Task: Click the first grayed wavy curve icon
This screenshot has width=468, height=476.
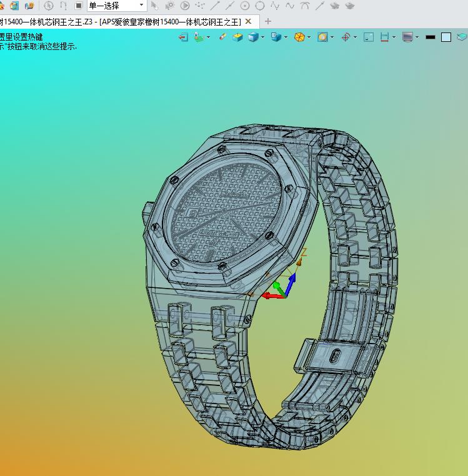Action: tap(275, 6)
